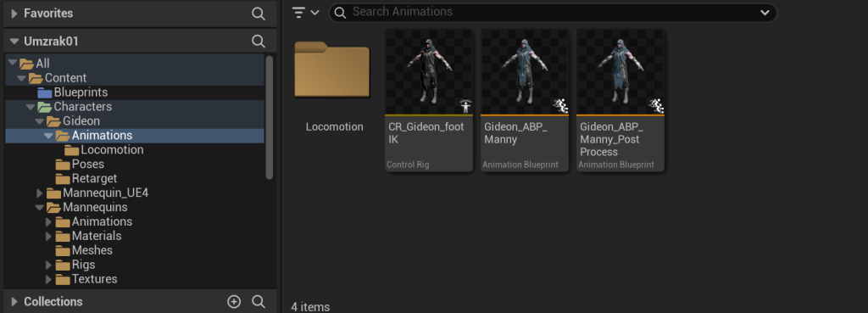
Task: Expand the Textures folder arrow
Action: pos(48,279)
